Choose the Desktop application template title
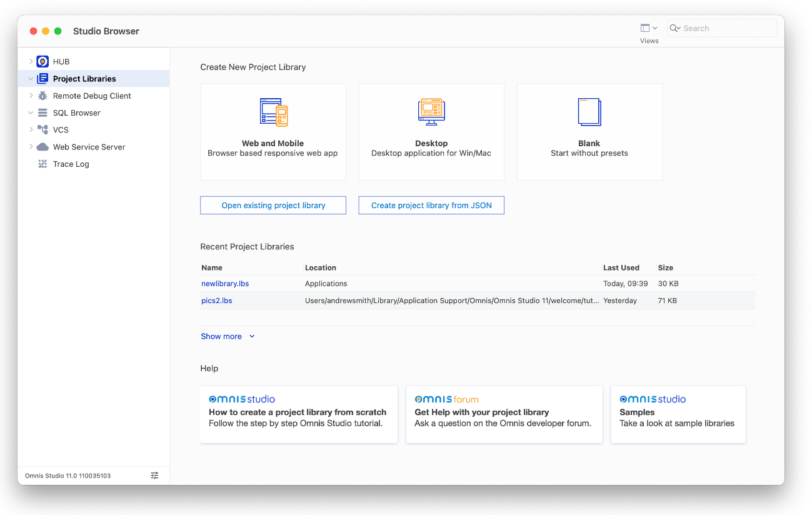 pos(431,143)
